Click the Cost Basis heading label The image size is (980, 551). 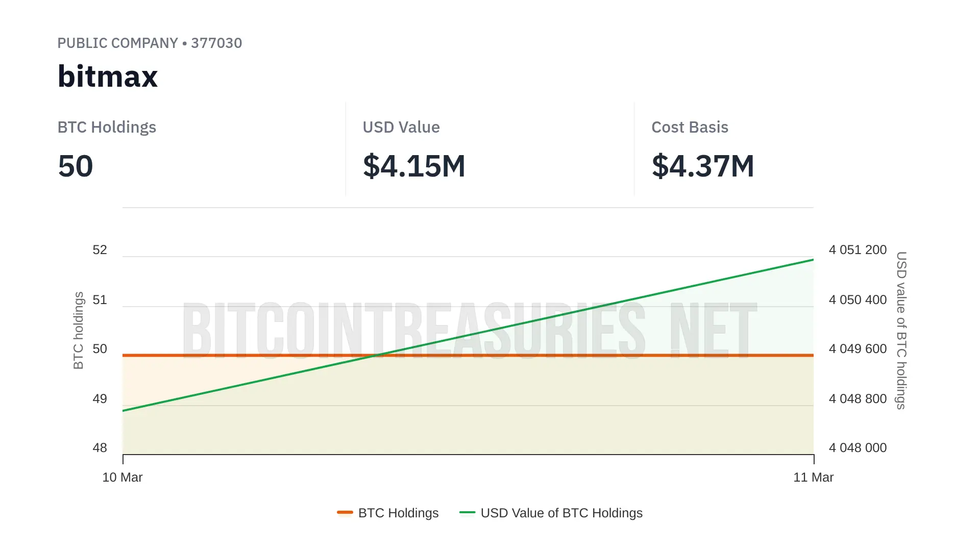690,127
